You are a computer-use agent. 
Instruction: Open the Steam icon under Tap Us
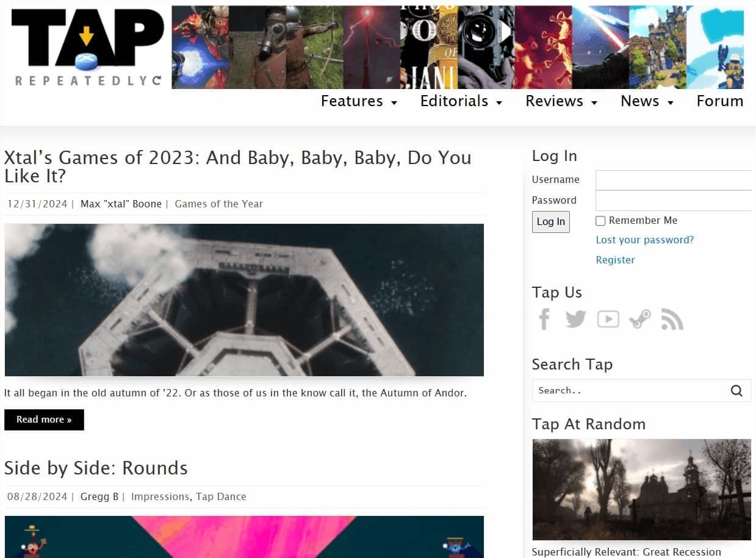coord(640,319)
